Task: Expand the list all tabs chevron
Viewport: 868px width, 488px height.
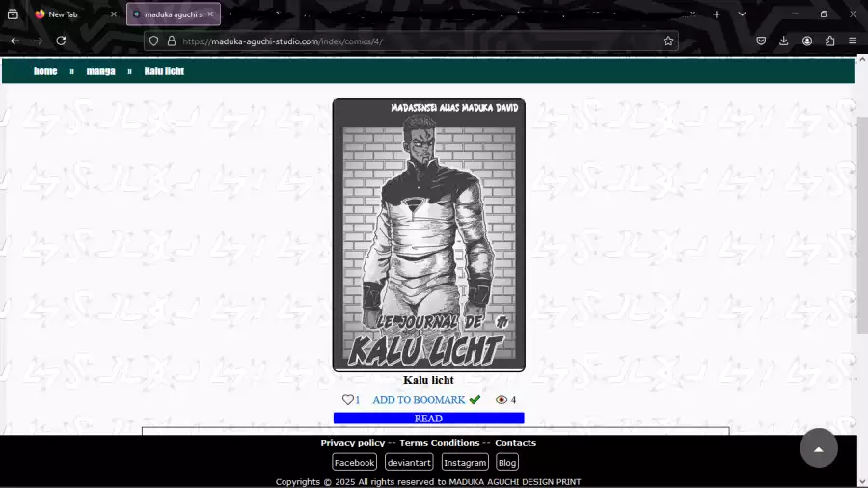Action: [742, 14]
